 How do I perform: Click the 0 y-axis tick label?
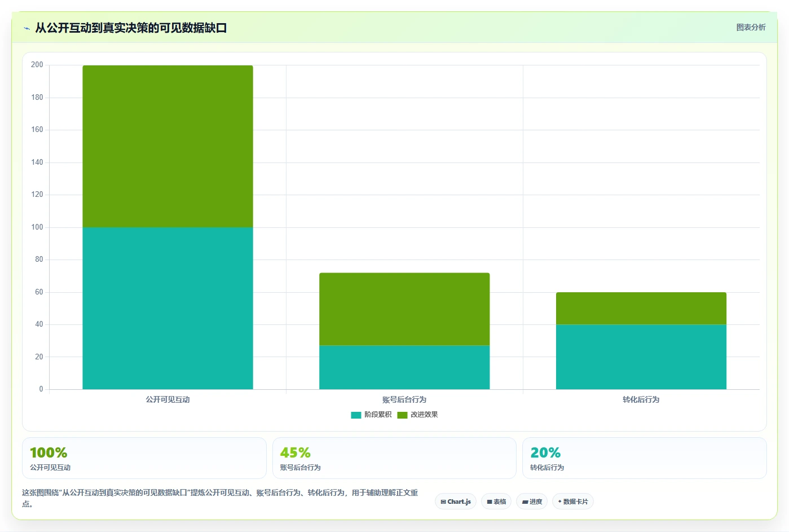[x=41, y=389]
